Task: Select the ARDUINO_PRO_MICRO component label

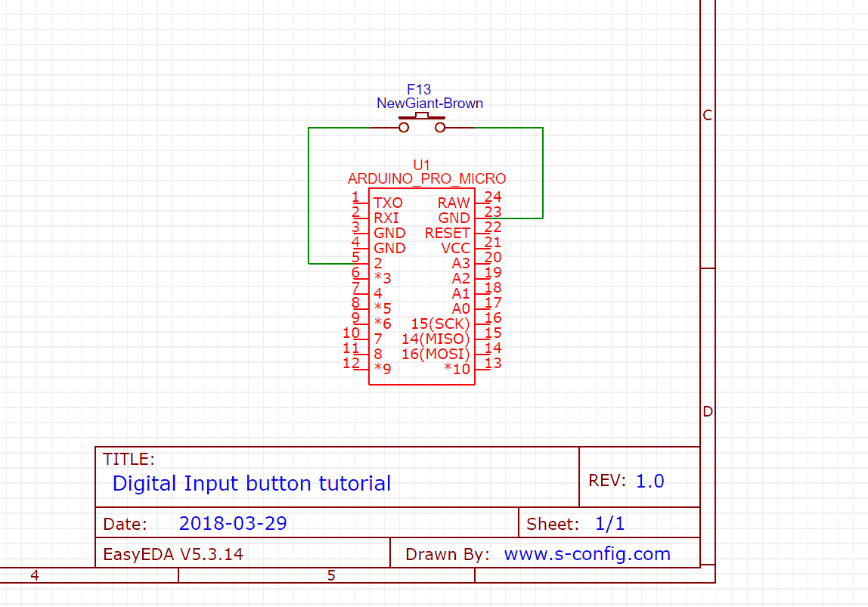Action: tap(426, 178)
